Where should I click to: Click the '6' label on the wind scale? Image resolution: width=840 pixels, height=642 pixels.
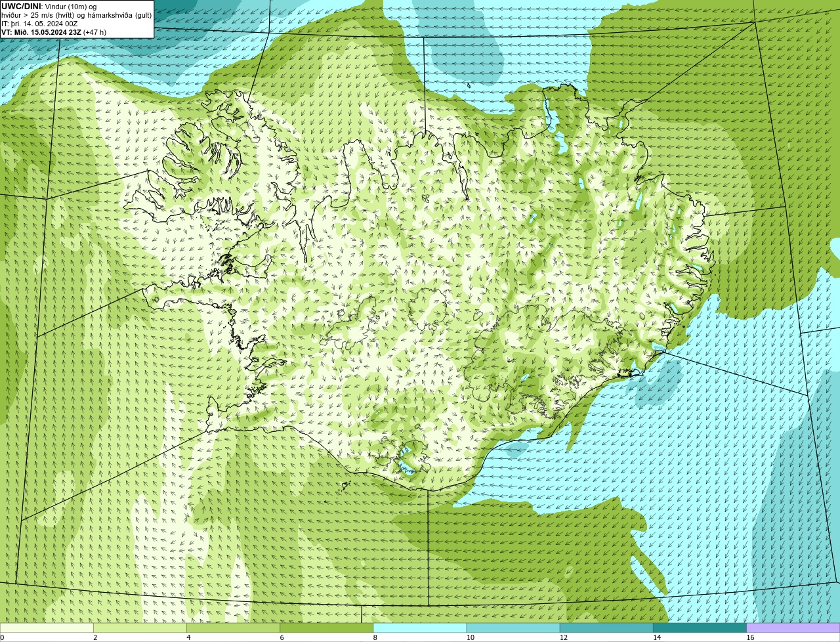tap(282, 637)
